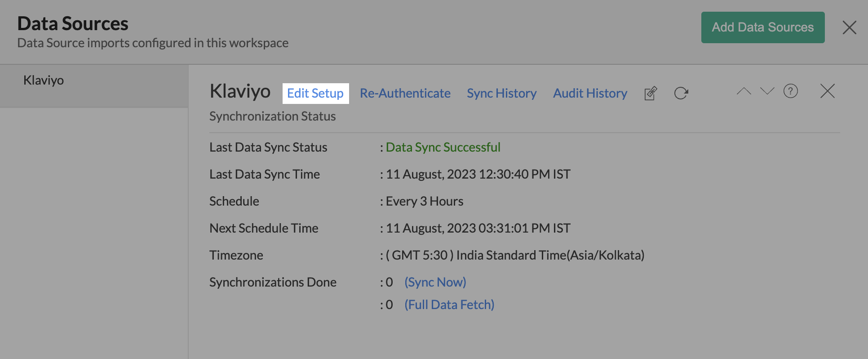The width and height of the screenshot is (868, 359).
Task: Click the circular refresh icon
Action: 681,93
